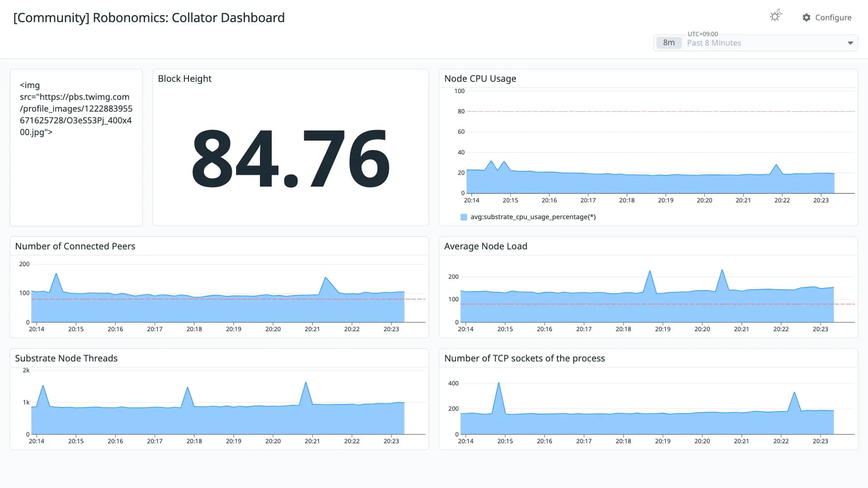Click the Configure gear icon
Image resolution: width=868 pixels, height=488 pixels.
tap(807, 18)
